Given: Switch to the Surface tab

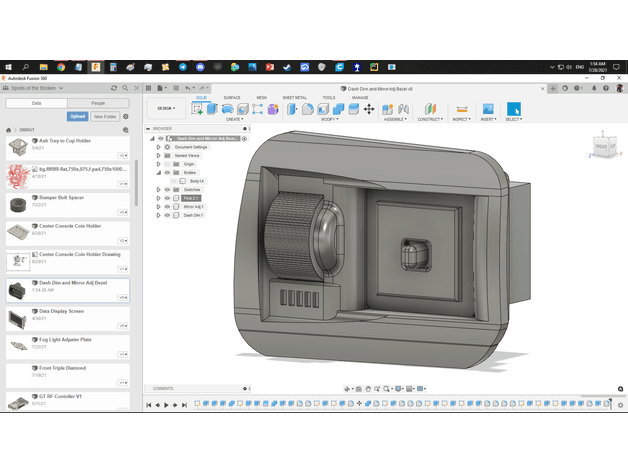Looking at the screenshot, I should [x=232, y=97].
